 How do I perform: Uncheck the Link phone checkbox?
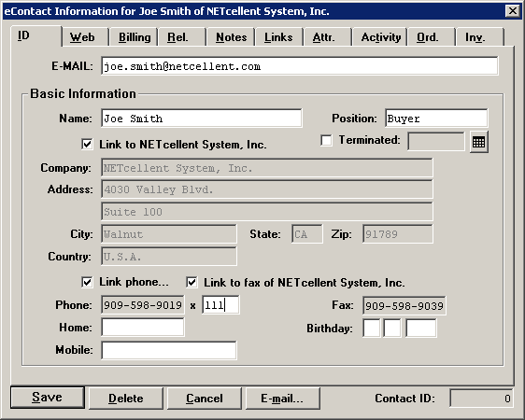click(x=87, y=282)
